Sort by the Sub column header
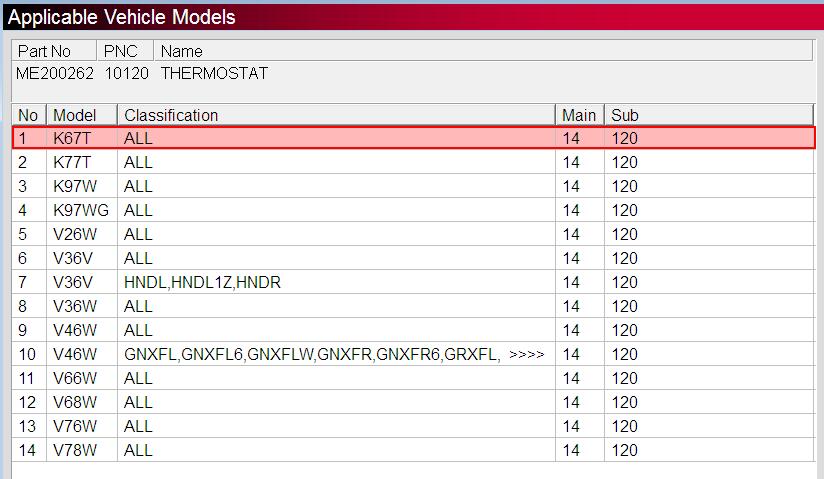 [709, 115]
